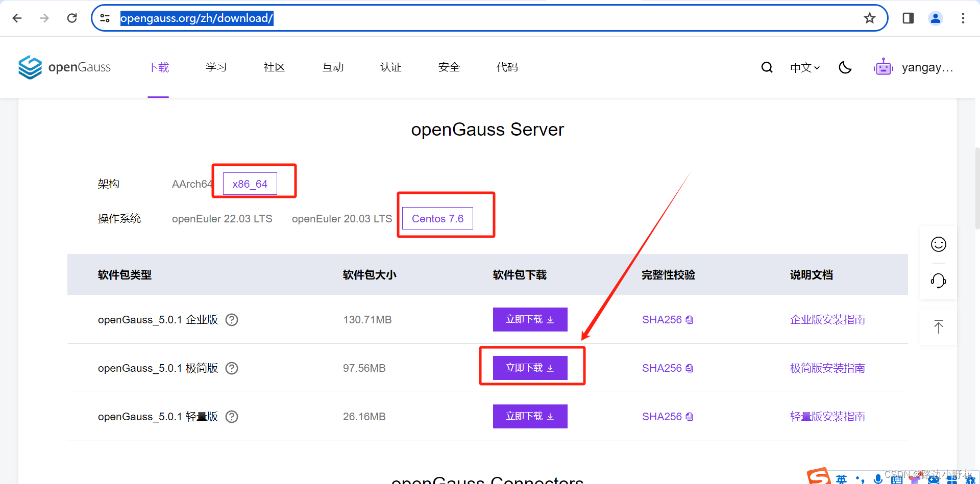
Task: Click the 26.16MB size cell
Action: (364, 417)
